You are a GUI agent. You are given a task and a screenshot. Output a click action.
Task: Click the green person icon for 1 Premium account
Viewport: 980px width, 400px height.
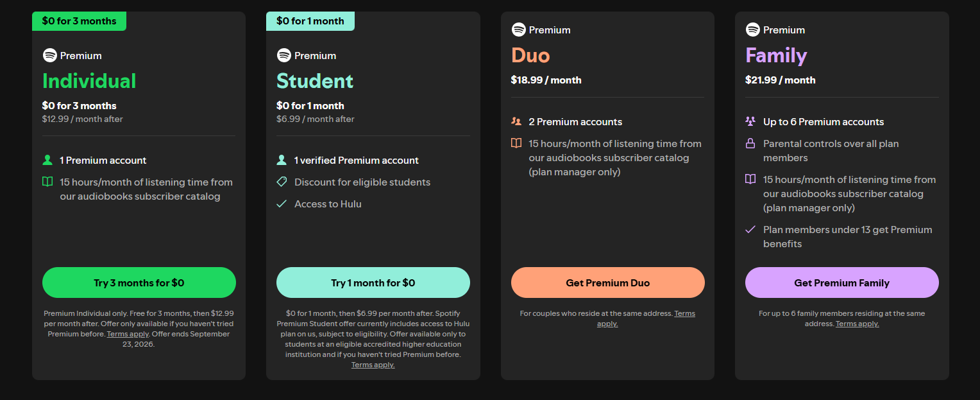pos(47,161)
